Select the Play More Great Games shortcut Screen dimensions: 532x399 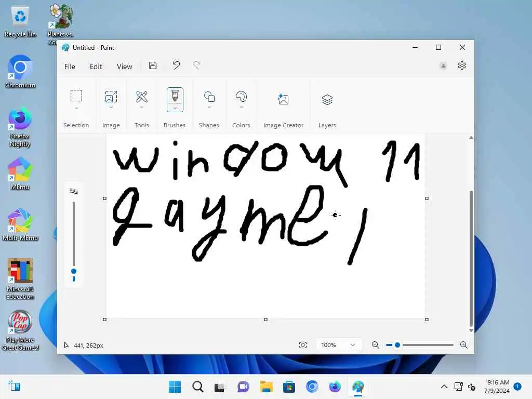tap(20, 330)
